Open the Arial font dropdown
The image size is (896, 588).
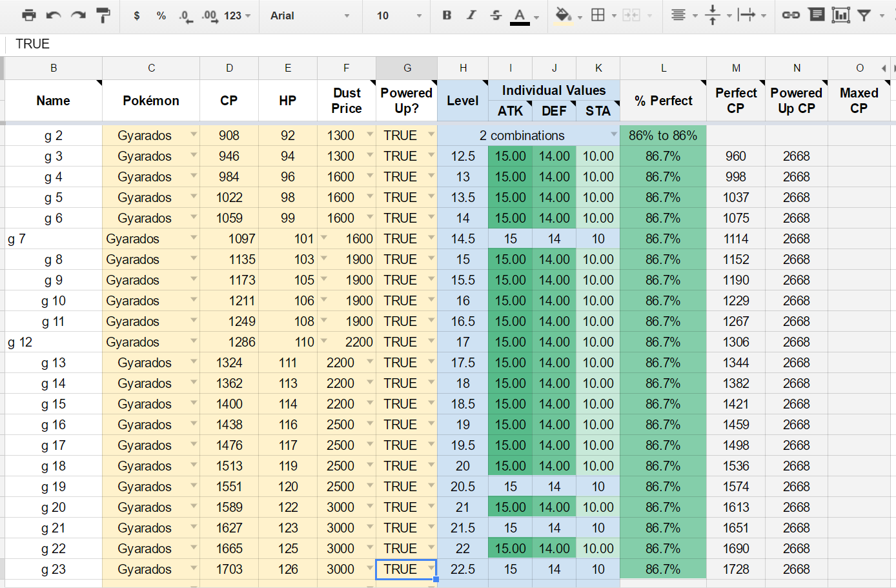pyautogui.click(x=310, y=15)
